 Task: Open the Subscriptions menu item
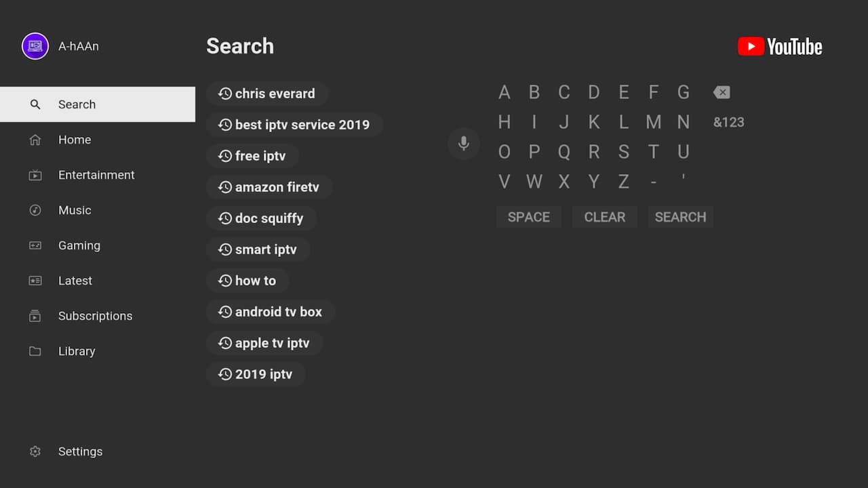95,316
